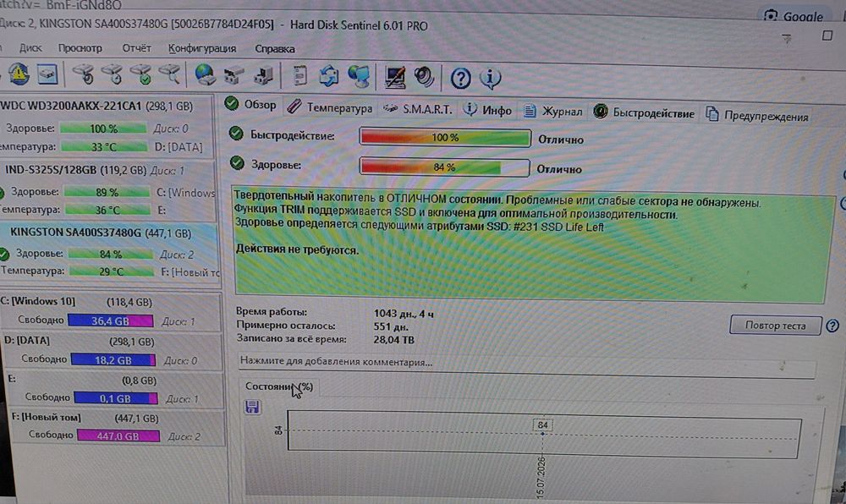This screenshot has width=846, height=504.
Task: Open the S.M.A.R.T. tab
Action: pos(418,109)
